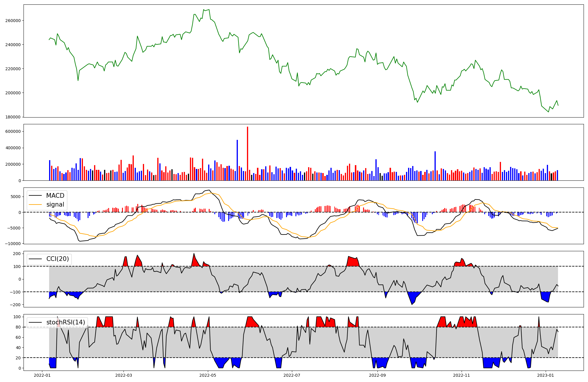Click the MACD legend entry
The width and height of the screenshot is (588, 382).
[55, 196]
